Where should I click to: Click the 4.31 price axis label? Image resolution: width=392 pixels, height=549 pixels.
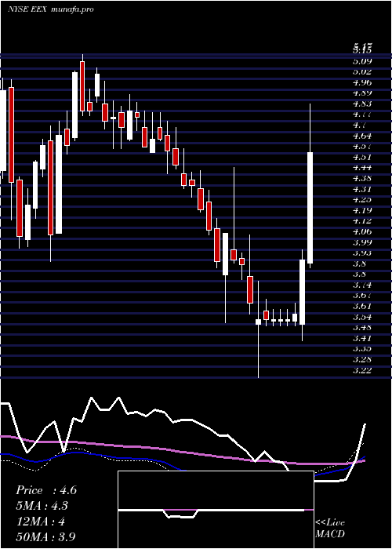click(x=362, y=190)
